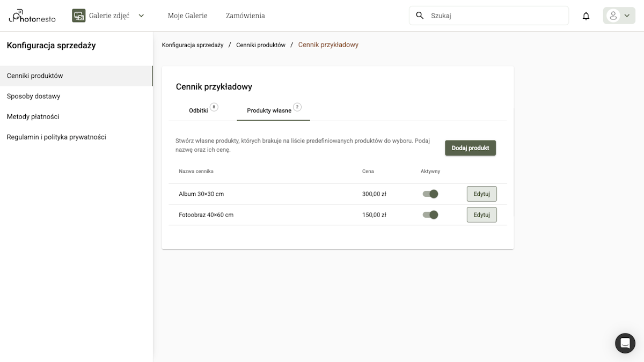Focus the Szukaj search field
The image size is (644, 362).
494,16
